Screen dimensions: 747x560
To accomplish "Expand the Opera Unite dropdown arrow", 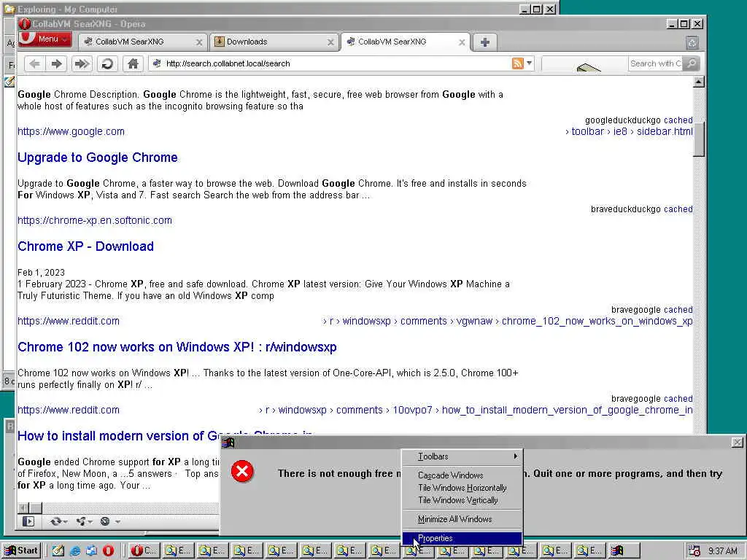I will tap(90, 522).
